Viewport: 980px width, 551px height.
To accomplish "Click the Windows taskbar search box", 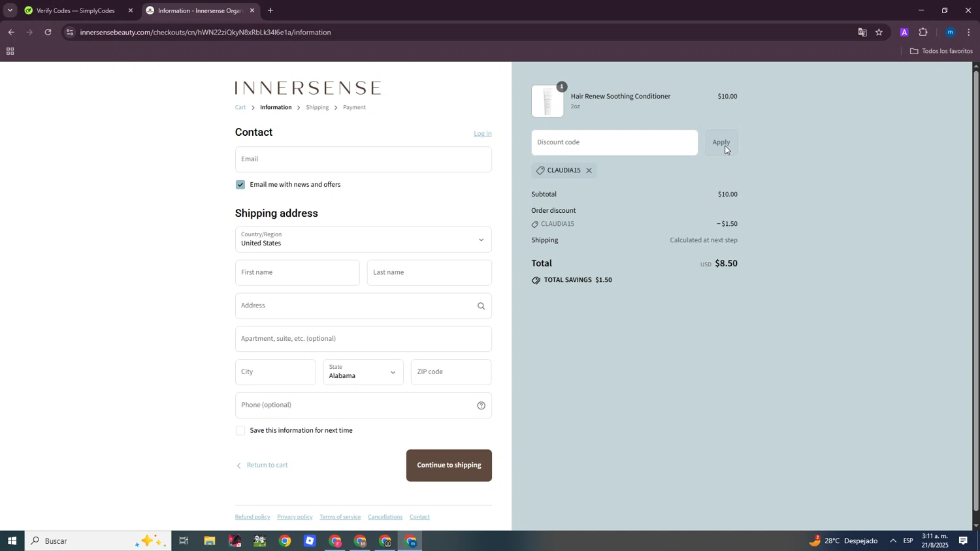I will point(98,541).
